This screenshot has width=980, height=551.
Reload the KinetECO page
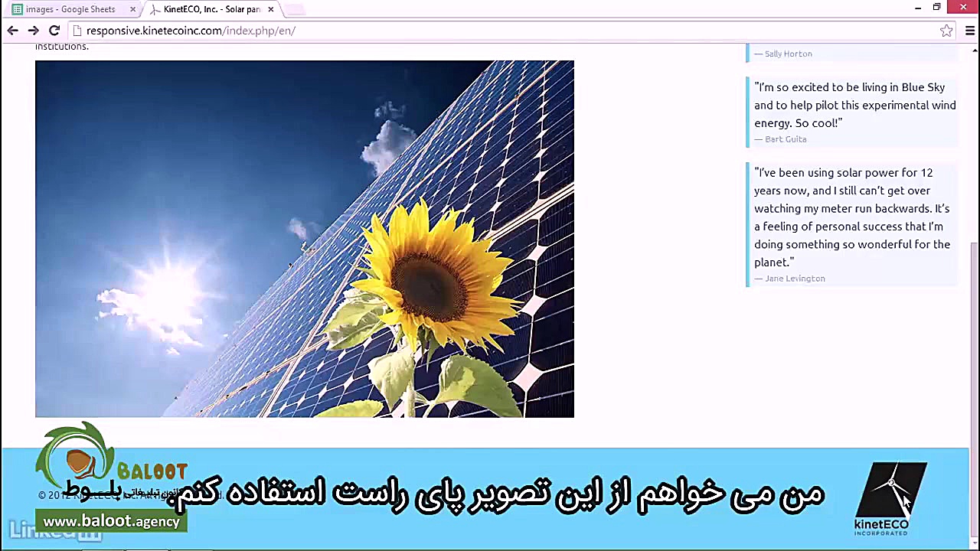54,31
